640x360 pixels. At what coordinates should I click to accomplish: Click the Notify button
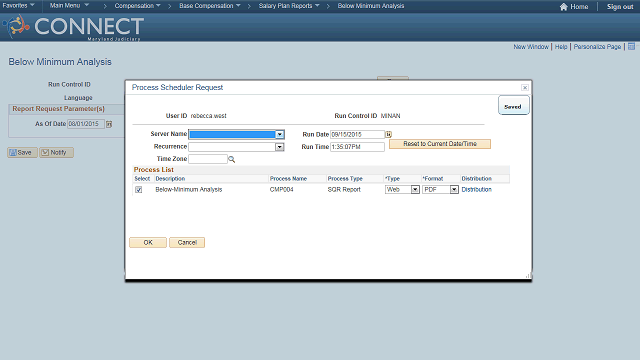[x=56, y=153]
